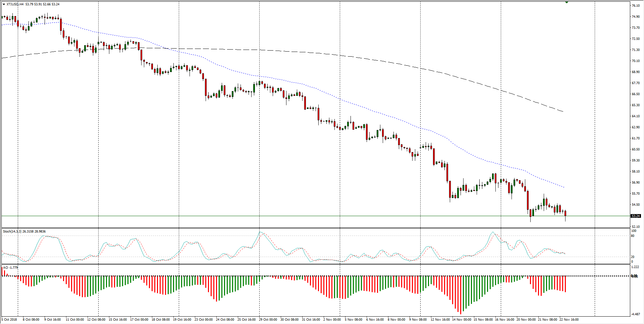The image size is (644, 324).
Task: Click the 64.10 price scale value
Action: 636,116
